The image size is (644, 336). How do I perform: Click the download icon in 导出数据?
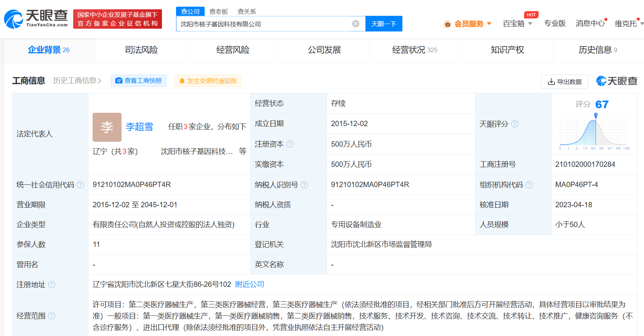click(x=551, y=82)
